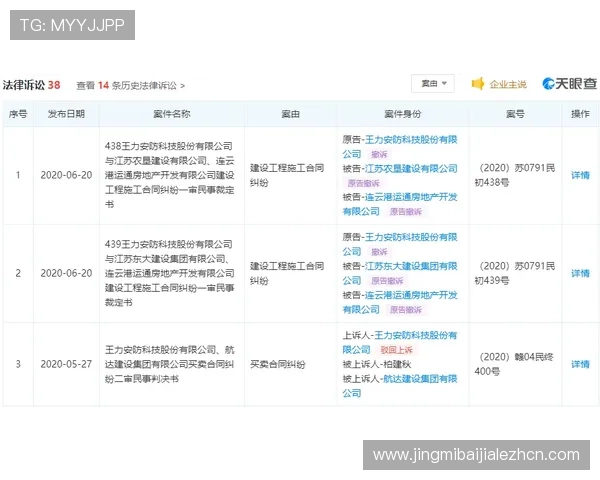Open plaintiff 王力安防科技股份有限公司 link in row 1

(x=400, y=147)
